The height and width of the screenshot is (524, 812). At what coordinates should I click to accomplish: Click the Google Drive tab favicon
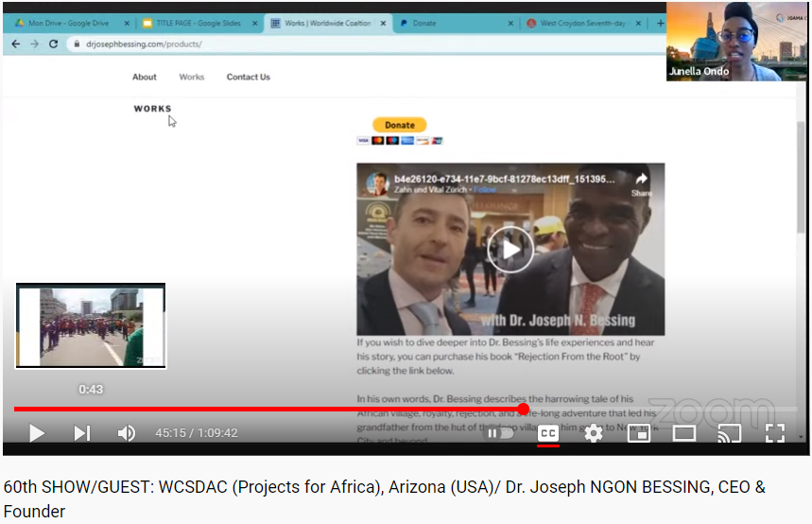pyautogui.click(x=19, y=24)
